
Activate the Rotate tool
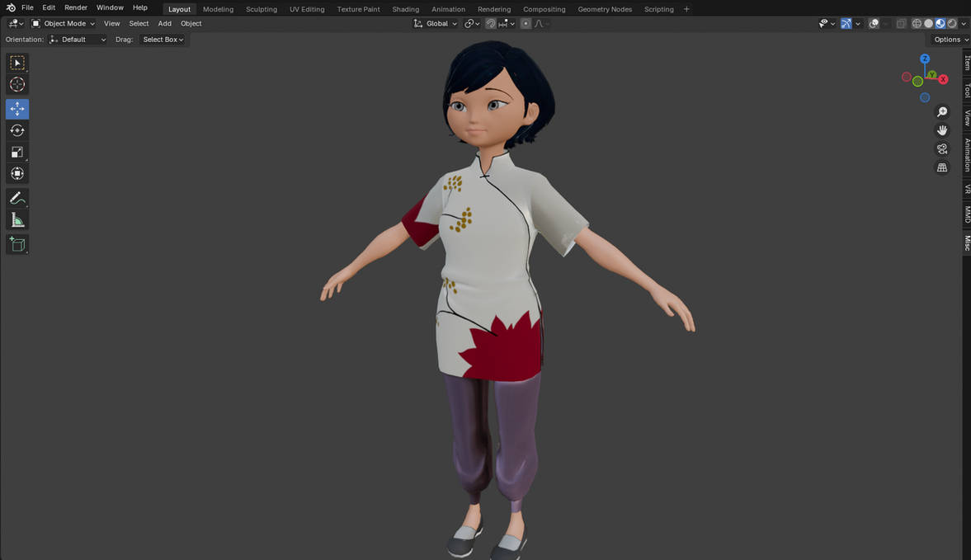pos(16,129)
